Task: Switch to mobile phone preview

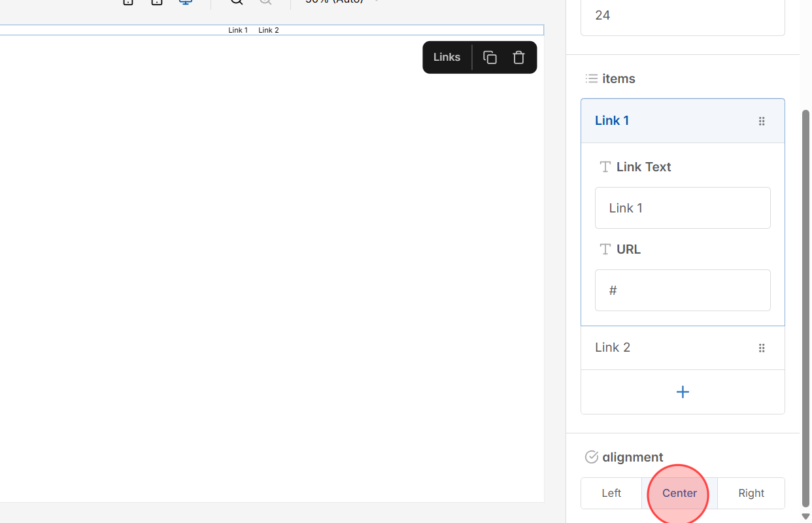Action: 127,3
